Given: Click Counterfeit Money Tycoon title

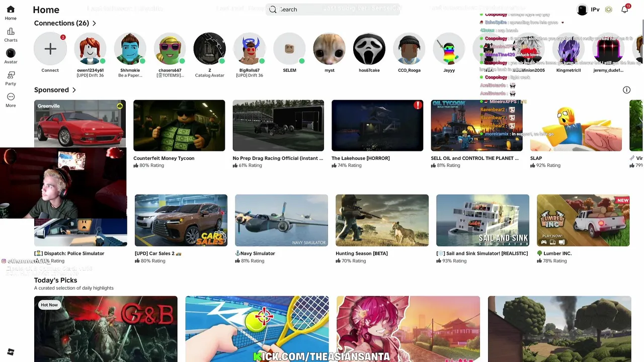Looking at the screenshot, I should tap(164, 158).
